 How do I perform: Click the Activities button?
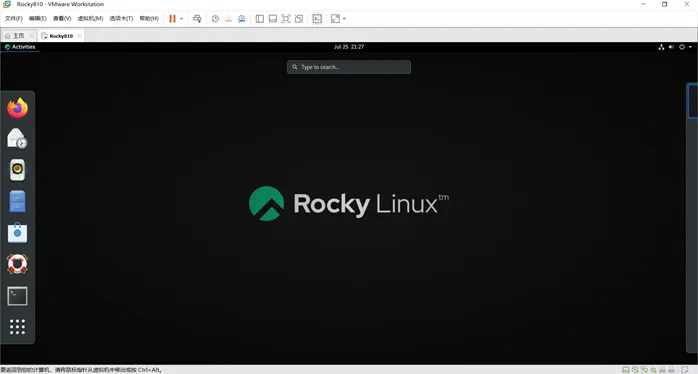click(x=20, y=47)
